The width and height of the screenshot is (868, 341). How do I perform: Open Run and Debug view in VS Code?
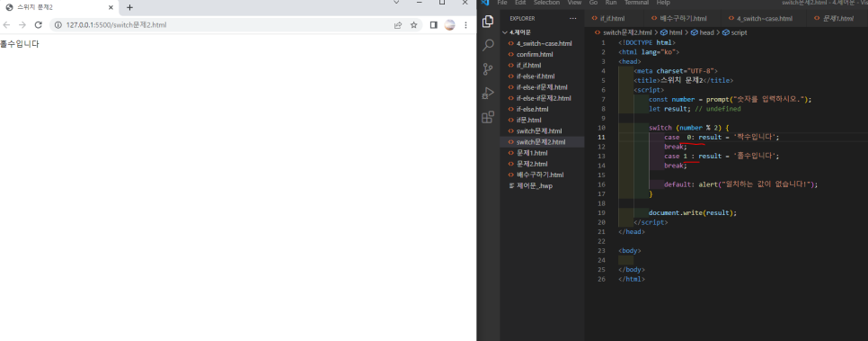488,94
